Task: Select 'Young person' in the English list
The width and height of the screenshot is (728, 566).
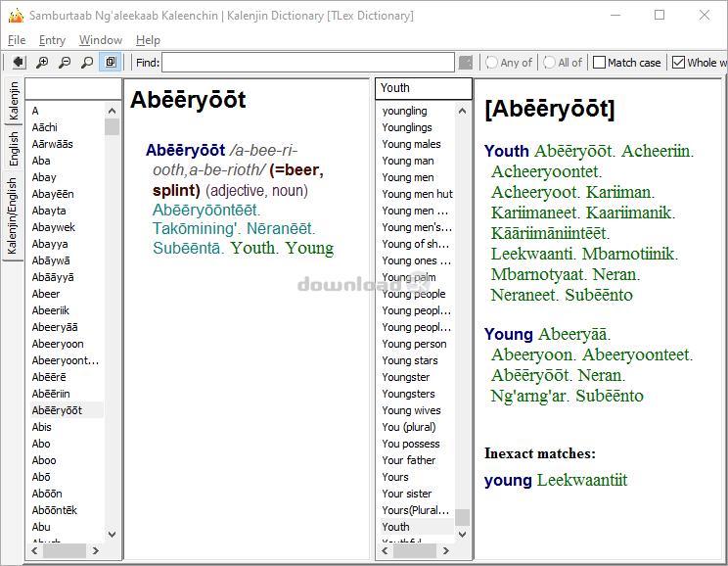Action: click(414, 344)
